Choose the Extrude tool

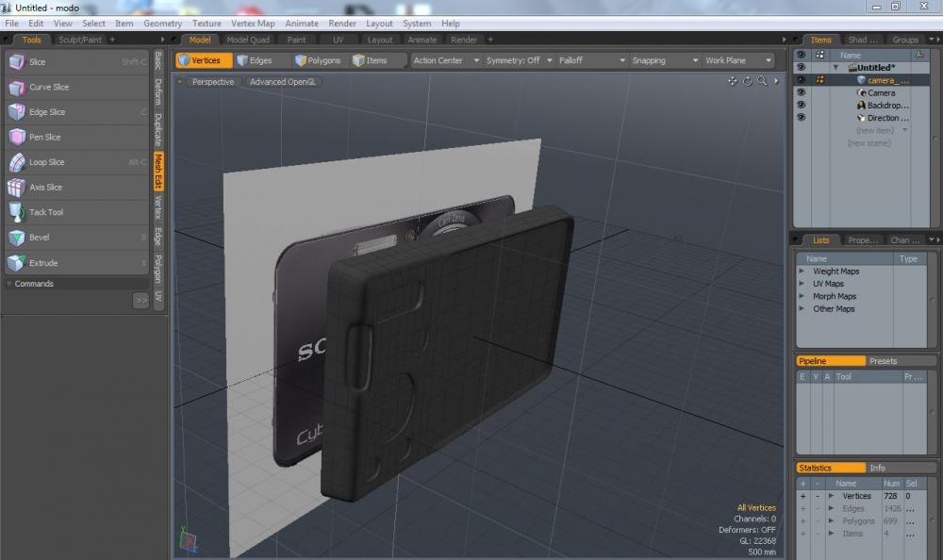pyautogui.click(x=76, y=263)
